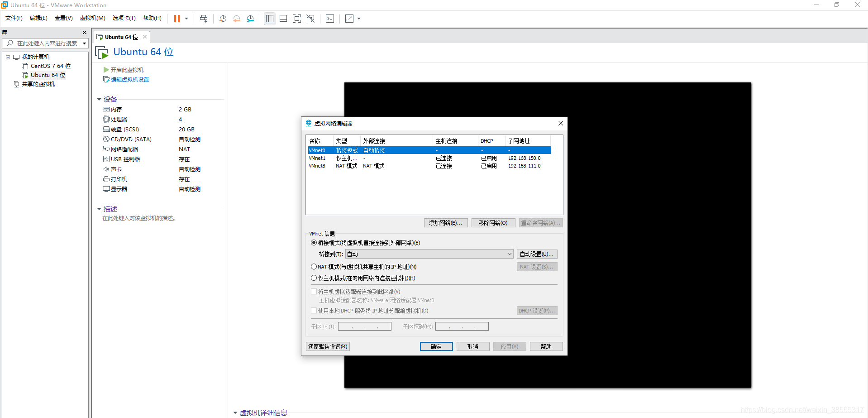
Task: Click the Unity mode toolbar icon
Action: [310, 19]
